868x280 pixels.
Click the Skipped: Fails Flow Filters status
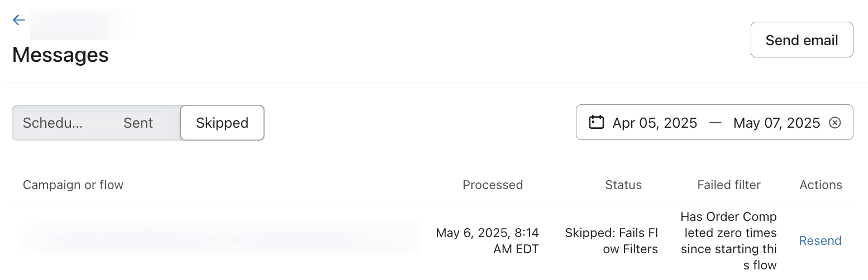pyautogui.click(x=612, y=240)
